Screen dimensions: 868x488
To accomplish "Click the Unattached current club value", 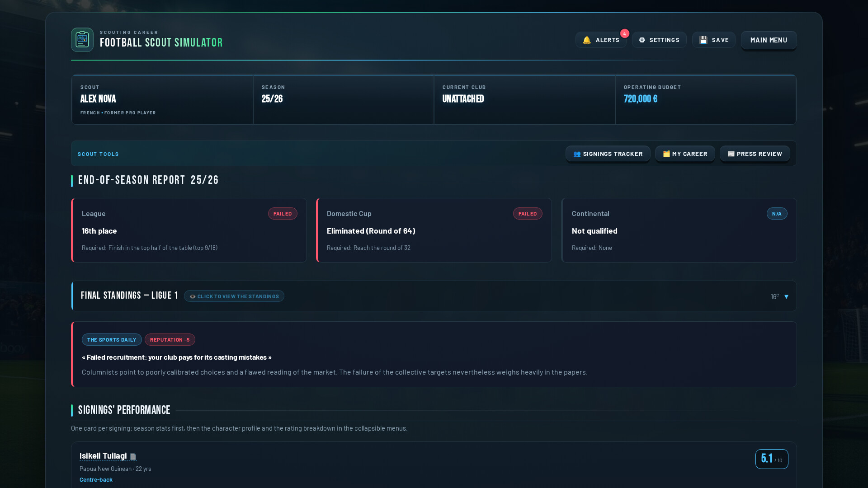I will 463,99.
